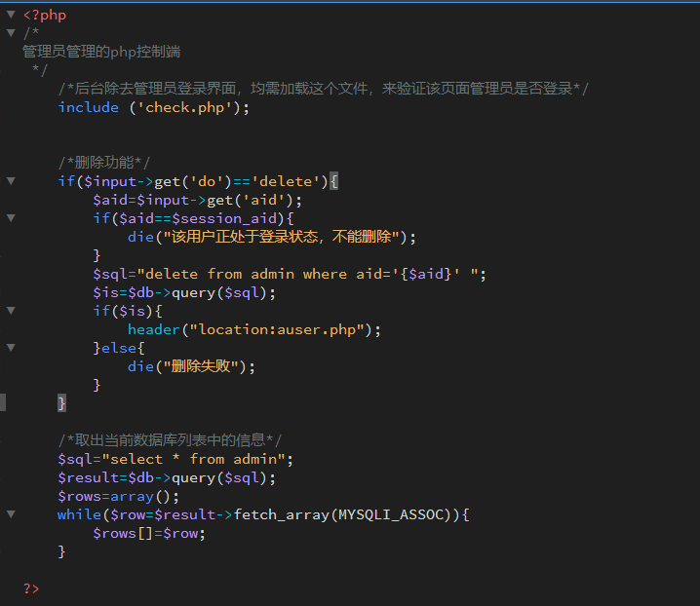The image size is (700, 606).
Task: Click the $aid=$input->get('aid'); line
Action: (197, 200)
